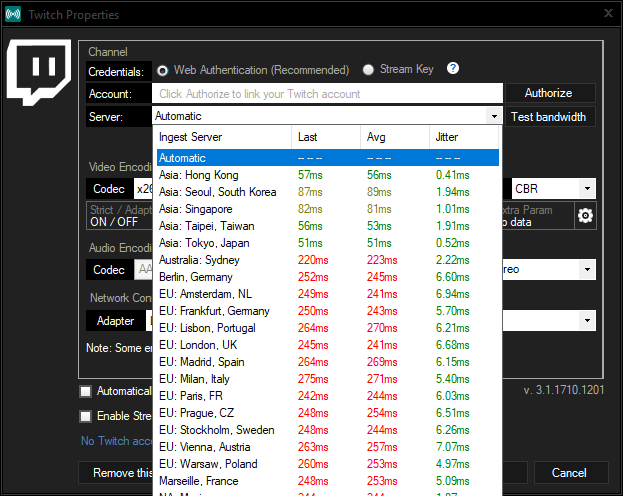623x496 pixels.
Task: Click the Cancel button
Action: pos(569,473)
